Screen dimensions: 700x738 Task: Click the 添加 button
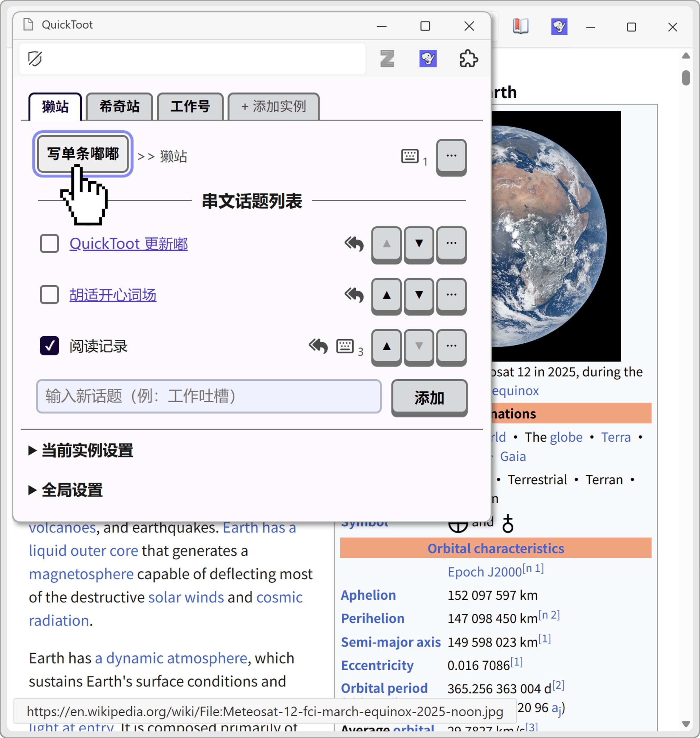tap(429, 397)
